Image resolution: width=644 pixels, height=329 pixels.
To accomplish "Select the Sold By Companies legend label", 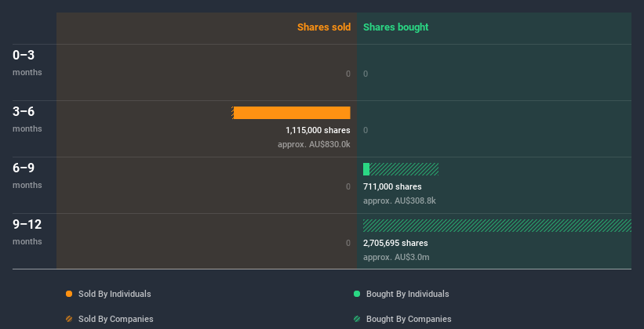I will click(x=116, y=319).
